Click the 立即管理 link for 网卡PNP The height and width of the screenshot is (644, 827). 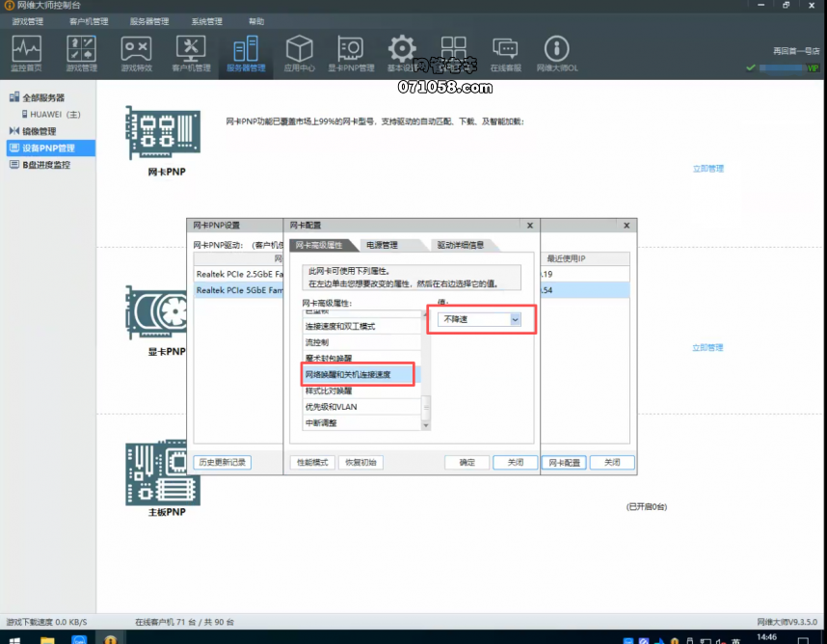point(707,169)
